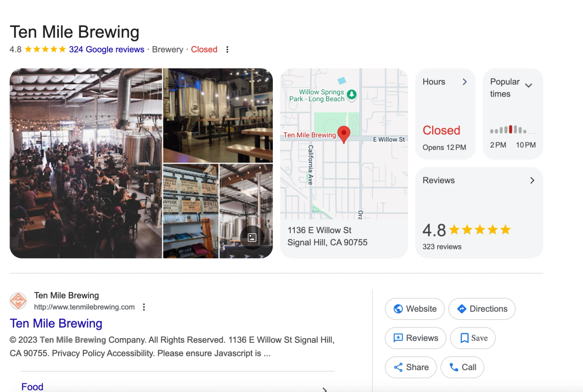Open the photo gallery icon on the collage
The width and height of the screenshot is (583, 392).
tap(251, 237)
